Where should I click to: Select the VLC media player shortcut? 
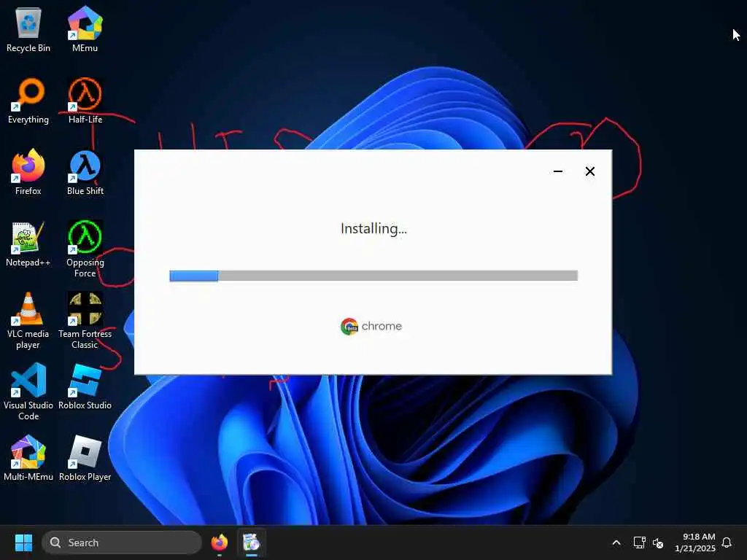28,321
